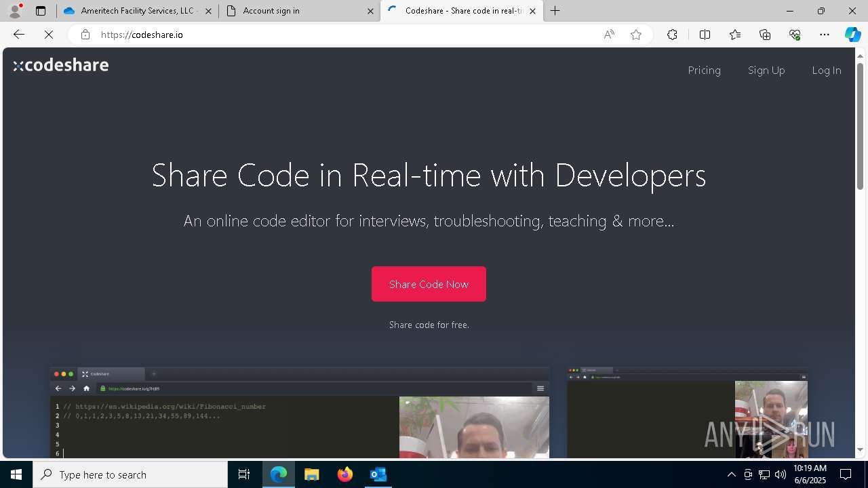Click the "Share code for free." text
Image resolution: width=868 pixels, height=488 pixels.
pos(429,325)
